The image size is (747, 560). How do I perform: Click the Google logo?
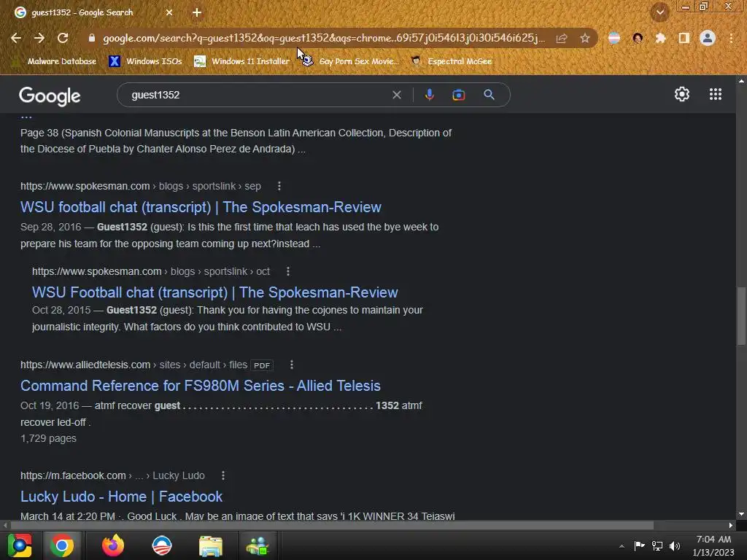coord(50,96)
